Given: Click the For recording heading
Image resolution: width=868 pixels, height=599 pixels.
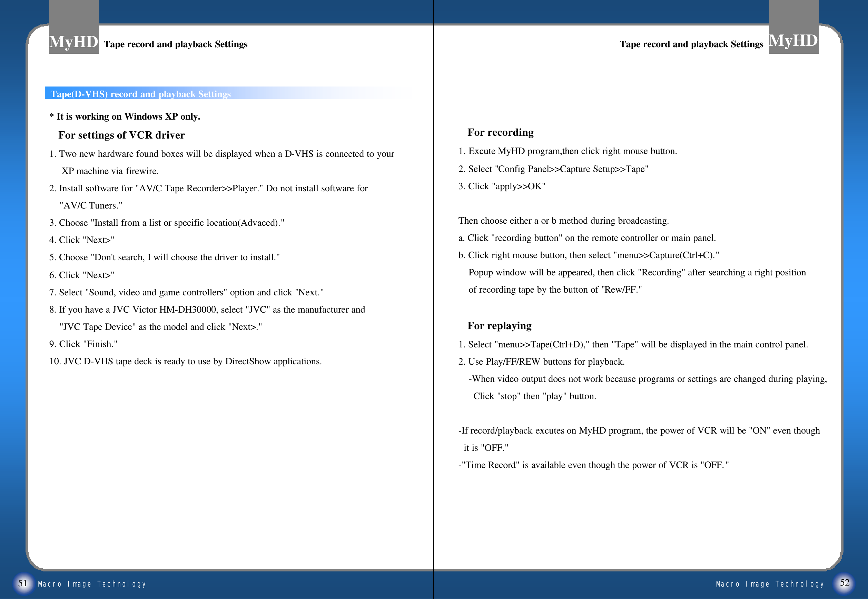Looking at the screenshot, I should click(500, 132).
